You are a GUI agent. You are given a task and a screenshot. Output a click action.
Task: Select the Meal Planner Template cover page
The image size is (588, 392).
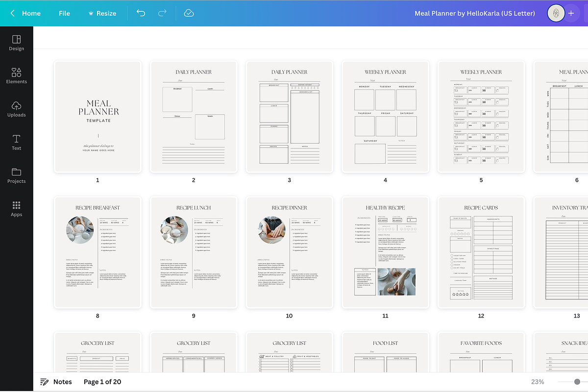pyautogui.click(x=98, y=117)
